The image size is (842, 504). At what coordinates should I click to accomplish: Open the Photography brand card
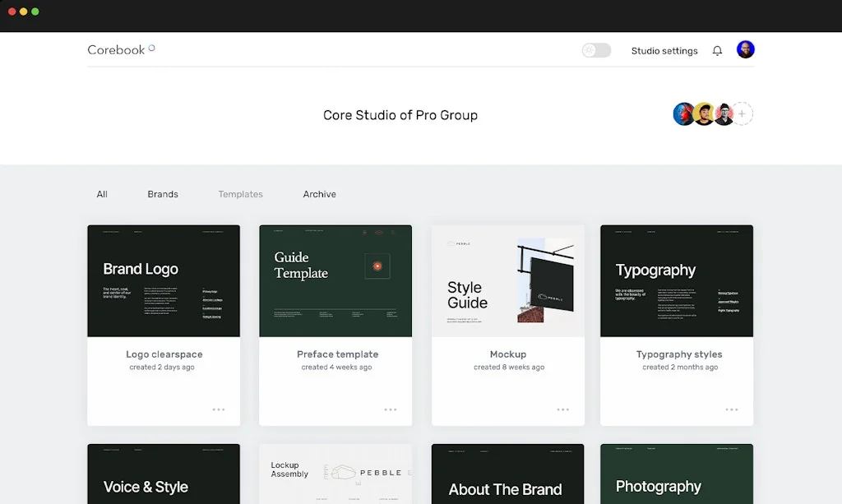tap(676, 474)
